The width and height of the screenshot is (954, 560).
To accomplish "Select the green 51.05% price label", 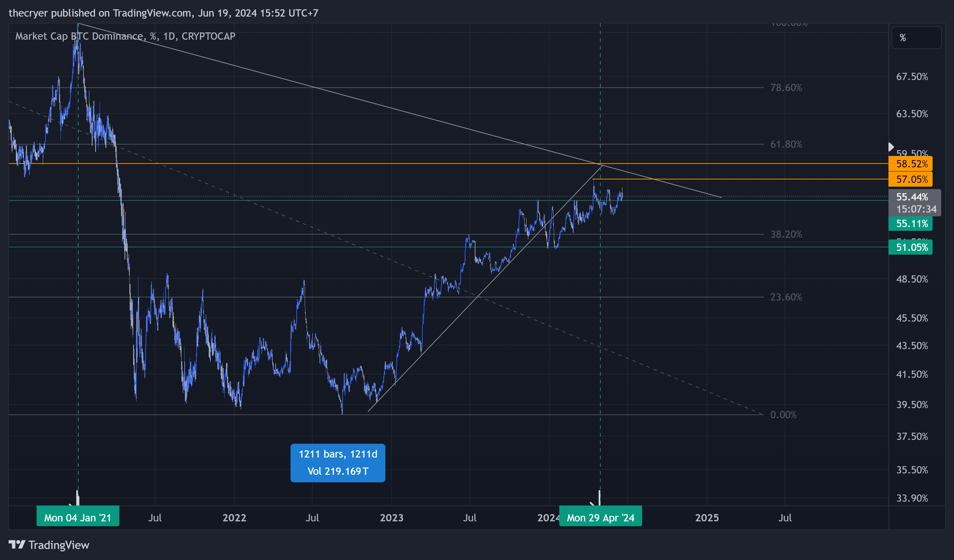I will (x=910, y=247).
